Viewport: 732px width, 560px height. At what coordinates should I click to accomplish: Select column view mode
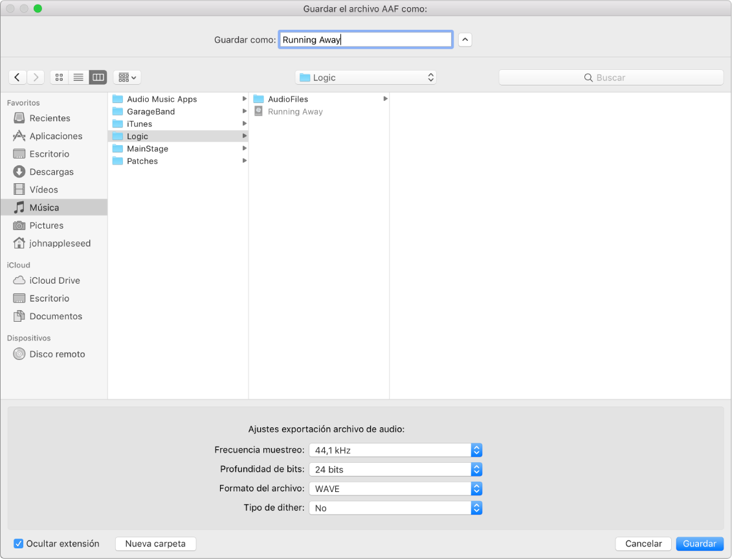(98, 77)
